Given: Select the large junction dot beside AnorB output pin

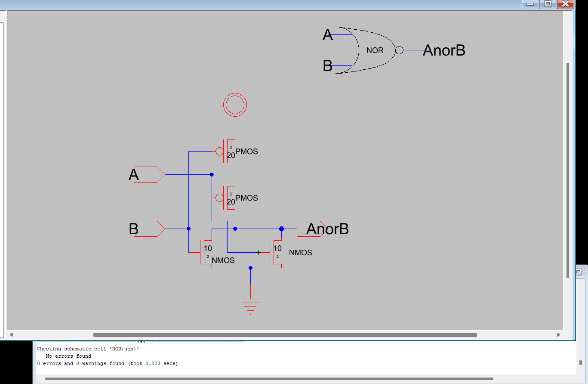Looking at the screenshot, I should pos(281,229).
